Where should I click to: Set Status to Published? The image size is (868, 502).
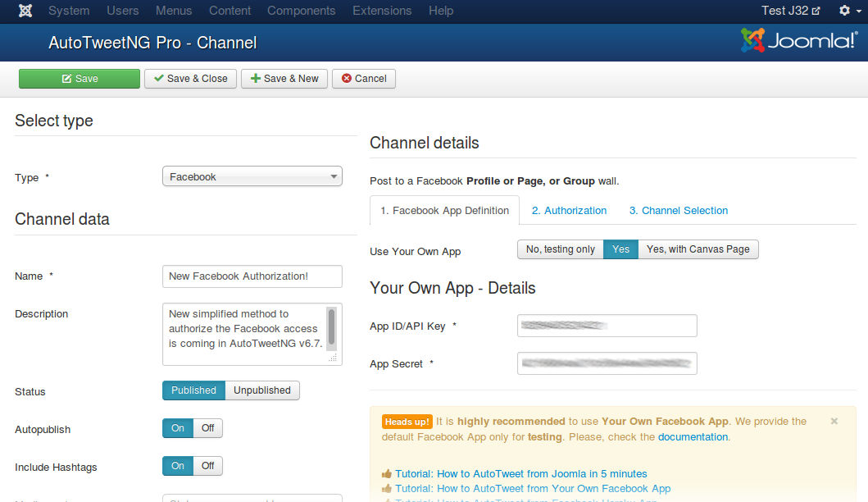pos(193,390)
